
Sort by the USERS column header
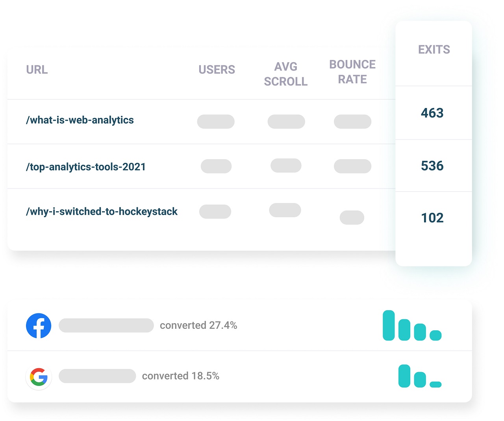point(217,70)
